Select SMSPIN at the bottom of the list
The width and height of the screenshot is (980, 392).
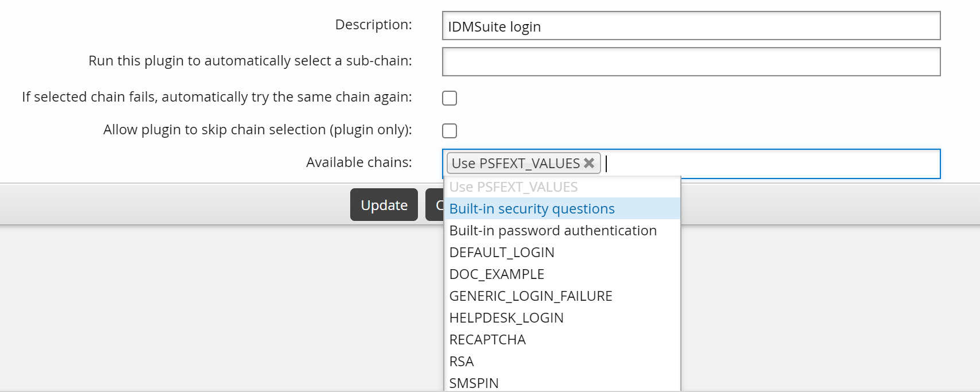coord(474,383)
